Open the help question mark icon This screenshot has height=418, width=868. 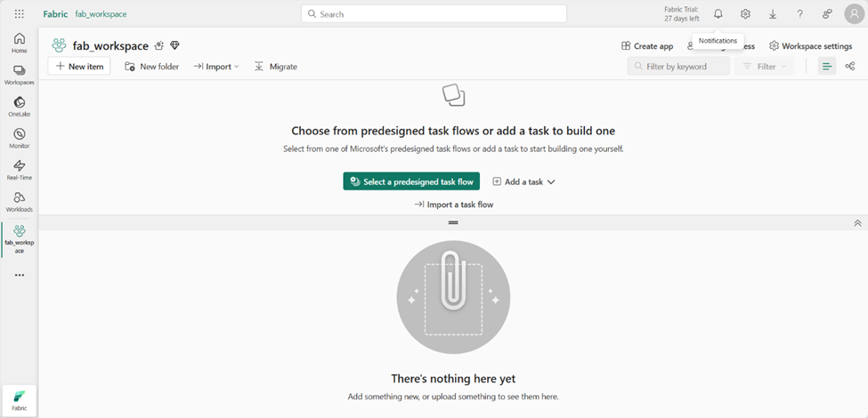pyautogui.click(x=800, y=14)
